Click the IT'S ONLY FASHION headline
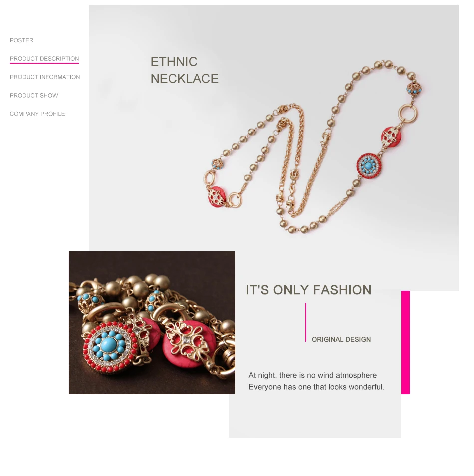 click(x=308, y=290)
